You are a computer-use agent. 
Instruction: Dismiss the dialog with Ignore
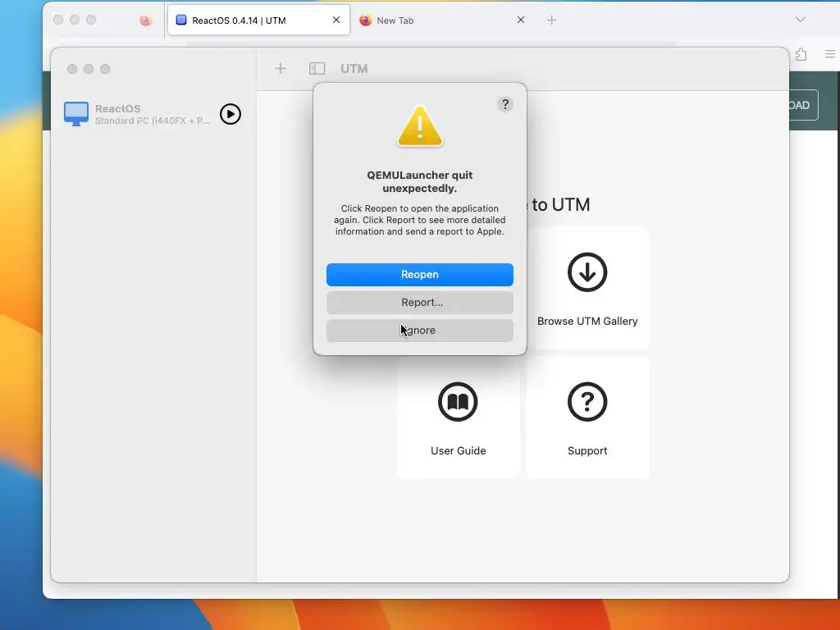coord(419,330)
